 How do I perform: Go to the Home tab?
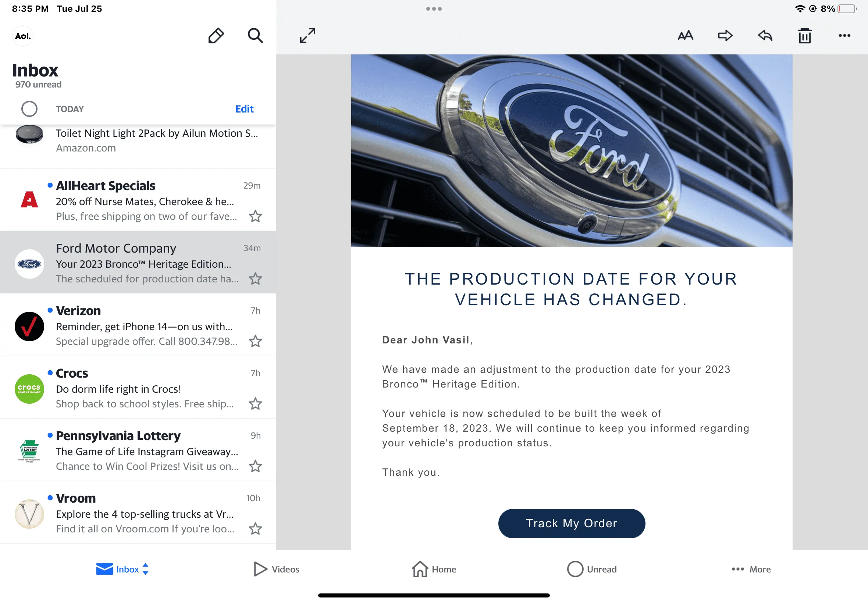click(x=434, y=570)
